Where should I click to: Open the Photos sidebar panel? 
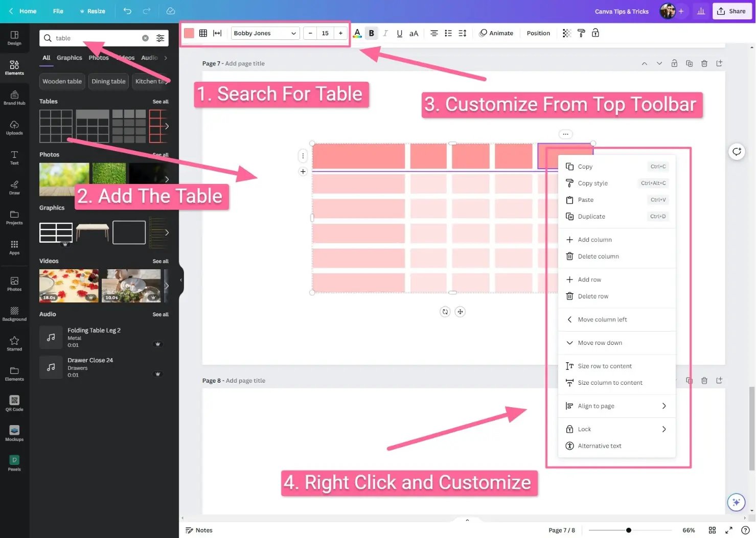14,284
